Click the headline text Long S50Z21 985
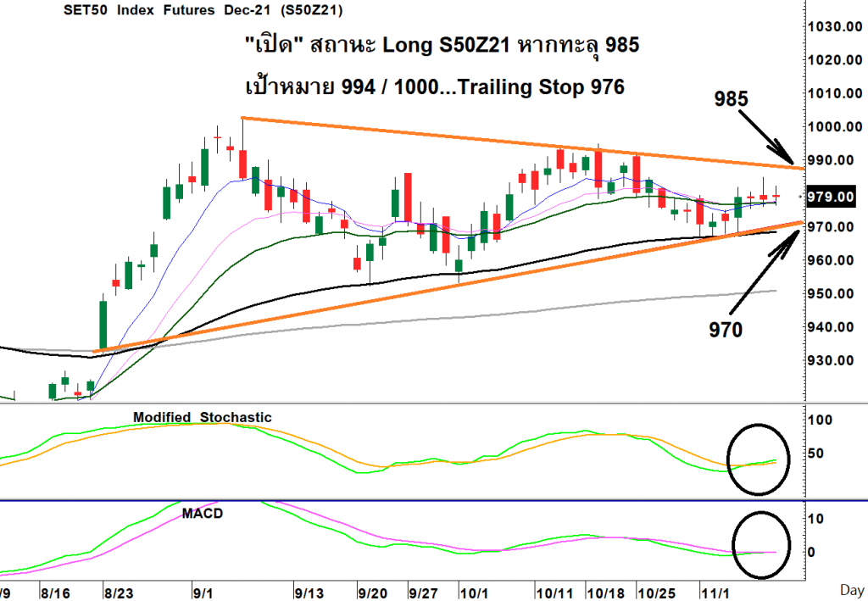 pyautogui.click(x=442, y=46)
